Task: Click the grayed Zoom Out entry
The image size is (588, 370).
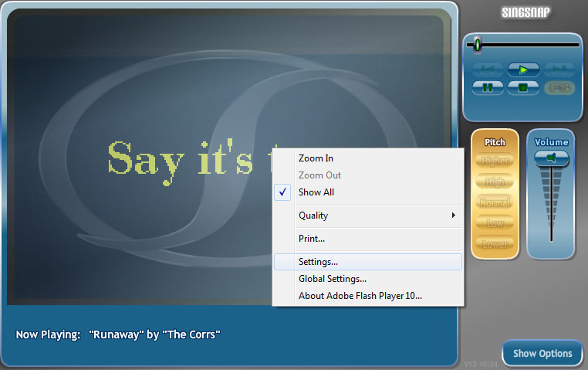Action: (368, 175)
